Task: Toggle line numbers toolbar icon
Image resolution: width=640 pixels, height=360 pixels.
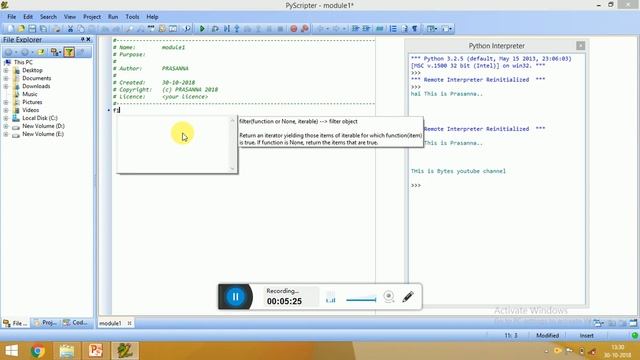Action: (393, 29)
